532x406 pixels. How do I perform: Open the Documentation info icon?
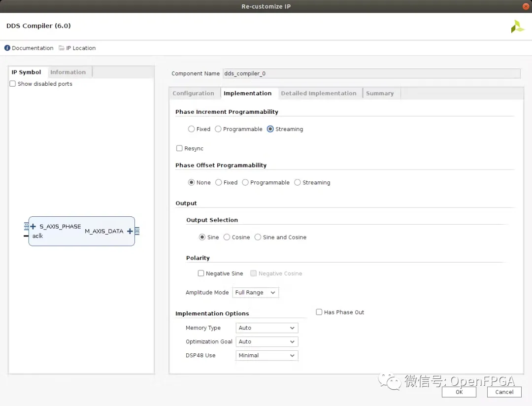tap(7, 48)
